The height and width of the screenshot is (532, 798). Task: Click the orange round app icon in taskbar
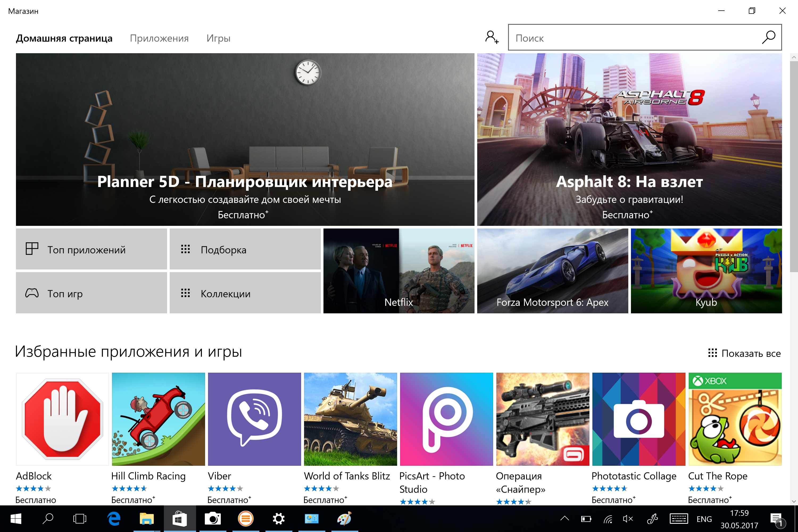click(x=246, y=518)
